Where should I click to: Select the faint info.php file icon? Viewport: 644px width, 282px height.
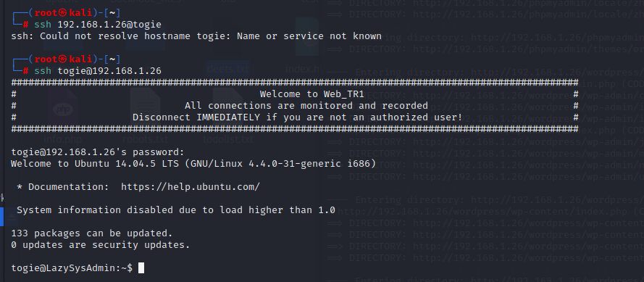[63, 108]
